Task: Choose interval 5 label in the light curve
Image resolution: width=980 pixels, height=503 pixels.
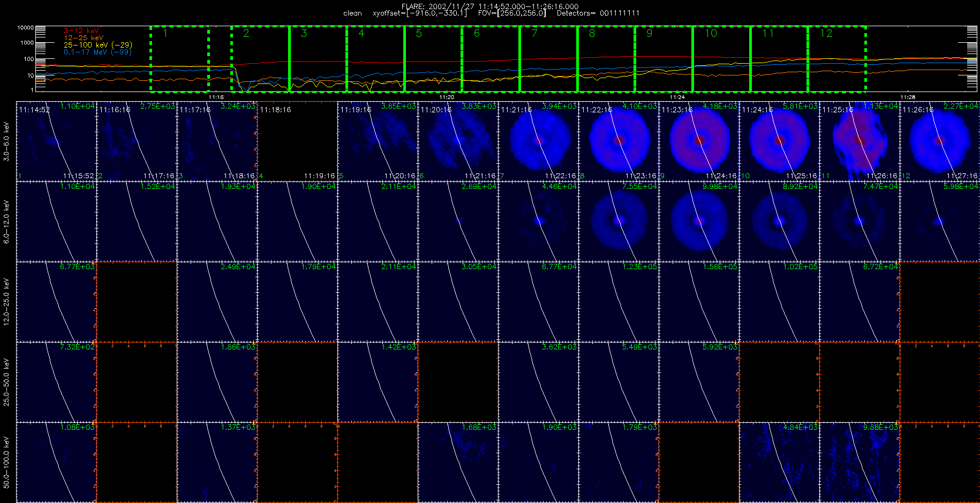Action: pos(419,33)
